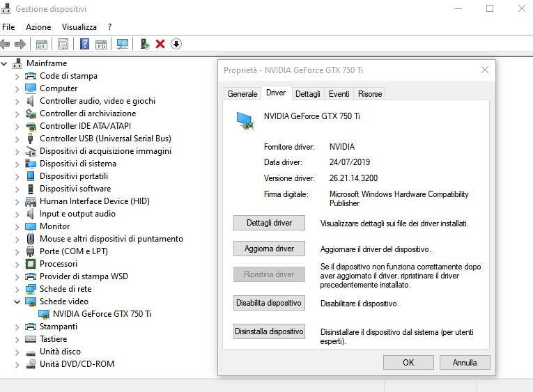Click the action pane toolbar icon
533x392 pixels.
(101, 44)
